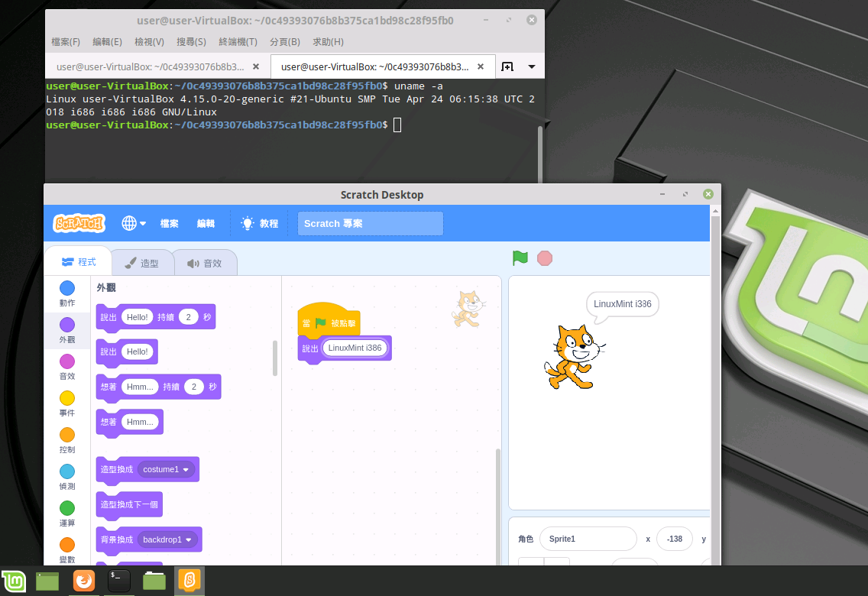The height and width of the screenshot is (596, 868).
Task: Click the 當 flag 被點擊 hat block in the workspace
Action: [329, 320]
